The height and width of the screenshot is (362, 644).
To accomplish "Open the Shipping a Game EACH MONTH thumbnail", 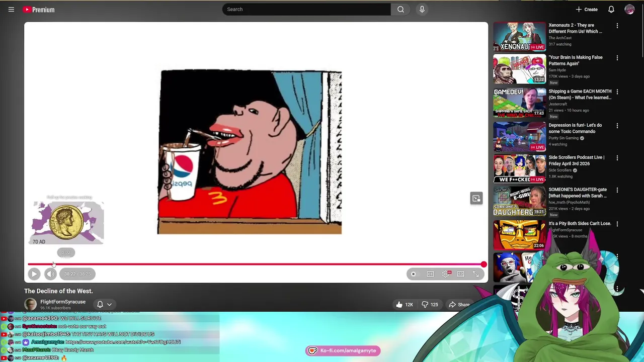I will point(519,103).
